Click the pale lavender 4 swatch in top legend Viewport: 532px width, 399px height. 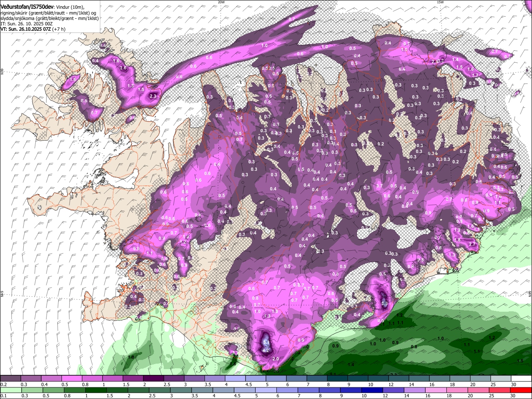(x=235, y=379)
